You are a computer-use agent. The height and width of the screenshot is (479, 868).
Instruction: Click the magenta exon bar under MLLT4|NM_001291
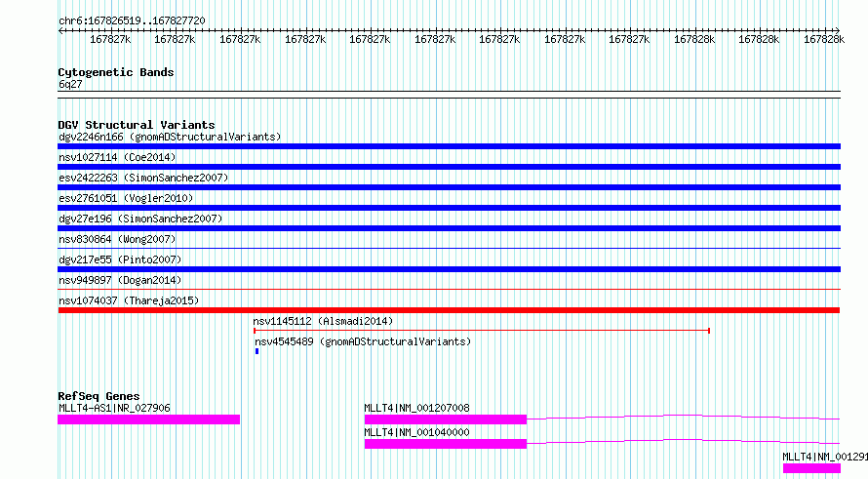coord(811,468)
